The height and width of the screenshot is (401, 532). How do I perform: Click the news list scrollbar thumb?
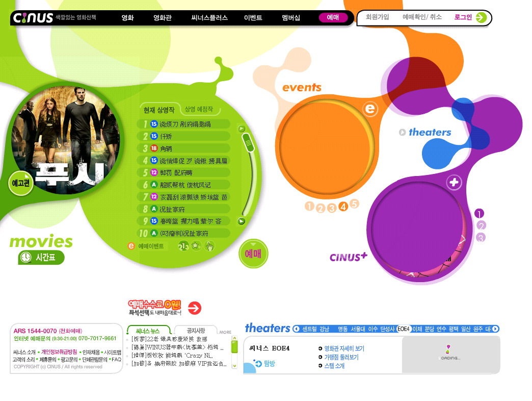pos(234,347)
